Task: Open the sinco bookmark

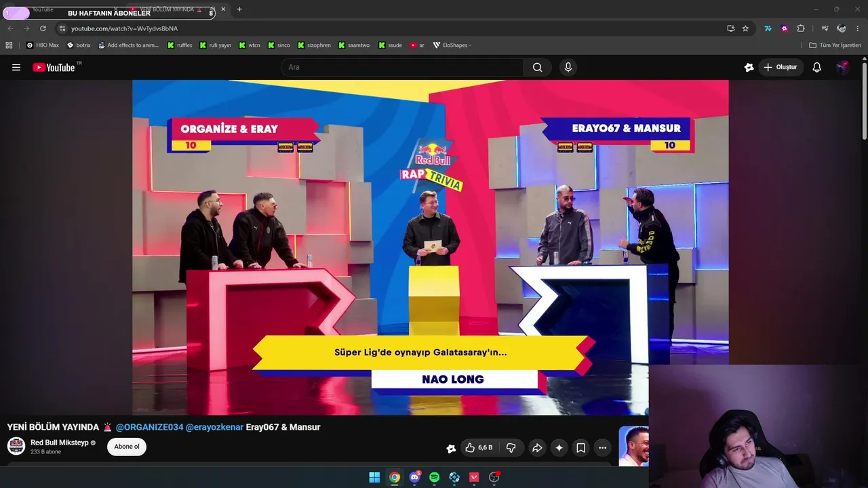Action: tap(279, 45)
